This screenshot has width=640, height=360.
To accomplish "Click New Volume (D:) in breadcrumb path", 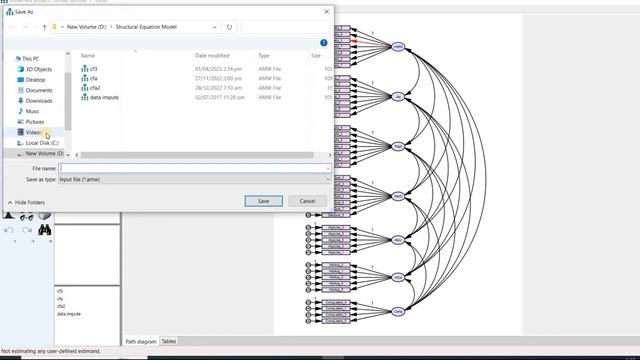I will [x=87, y=27].
